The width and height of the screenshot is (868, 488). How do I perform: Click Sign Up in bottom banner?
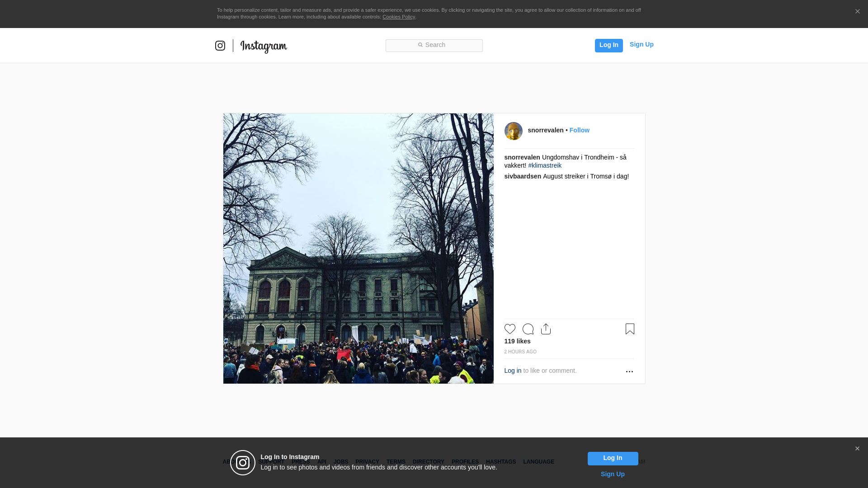[613, 474]
